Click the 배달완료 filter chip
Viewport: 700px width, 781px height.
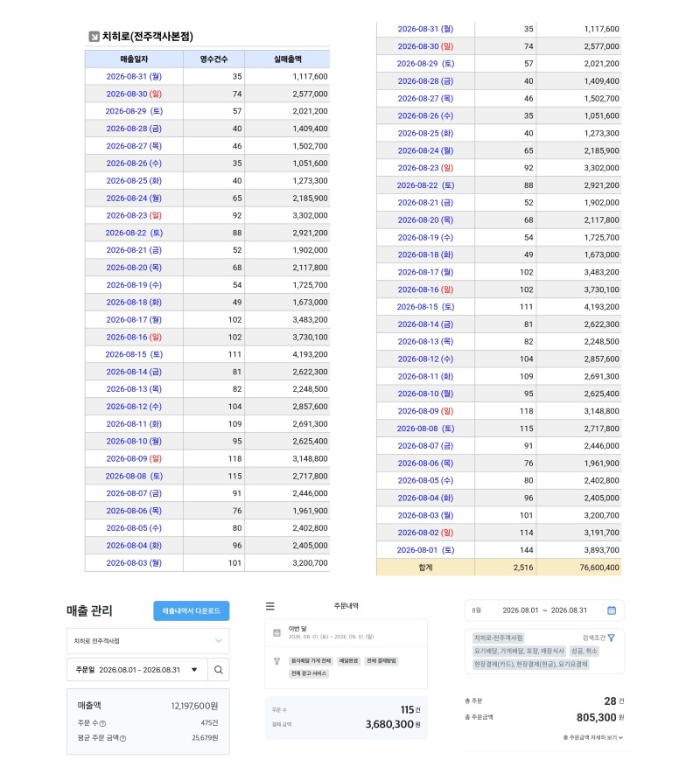pos(349,661)
